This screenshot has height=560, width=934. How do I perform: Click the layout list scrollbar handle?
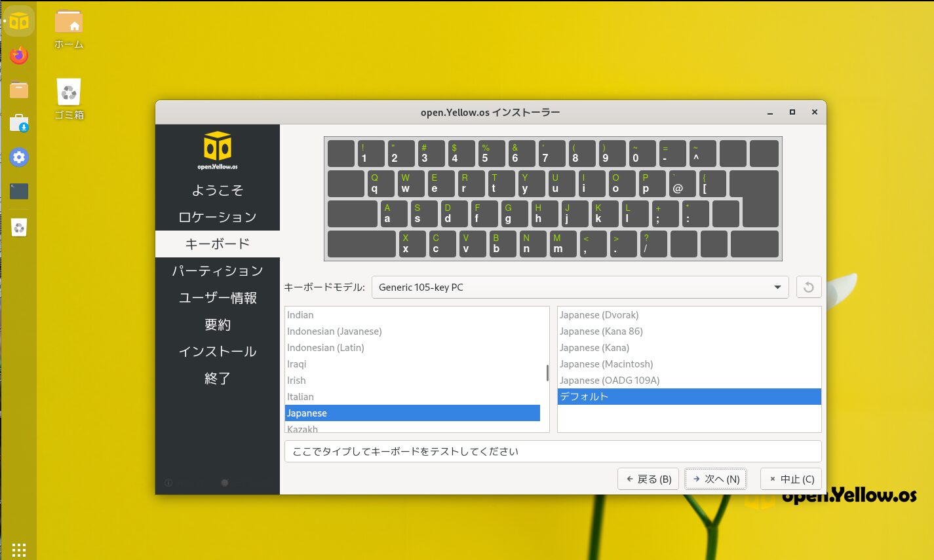coord(547,373)
